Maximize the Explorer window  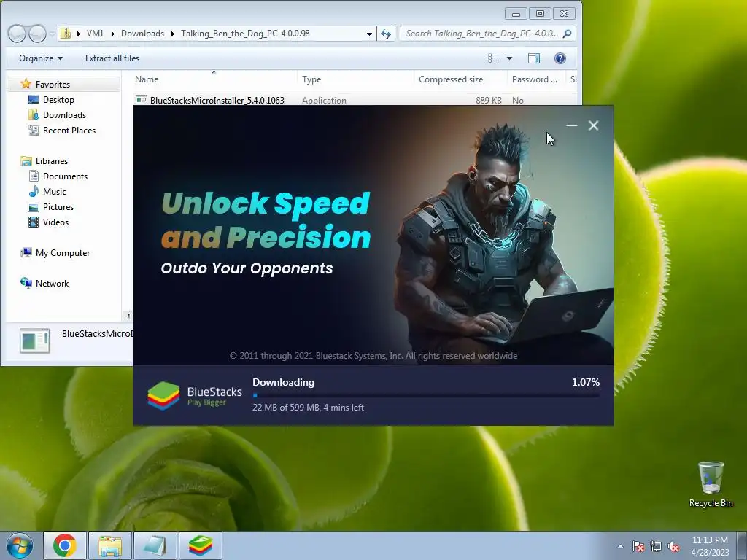pos(540,14)
